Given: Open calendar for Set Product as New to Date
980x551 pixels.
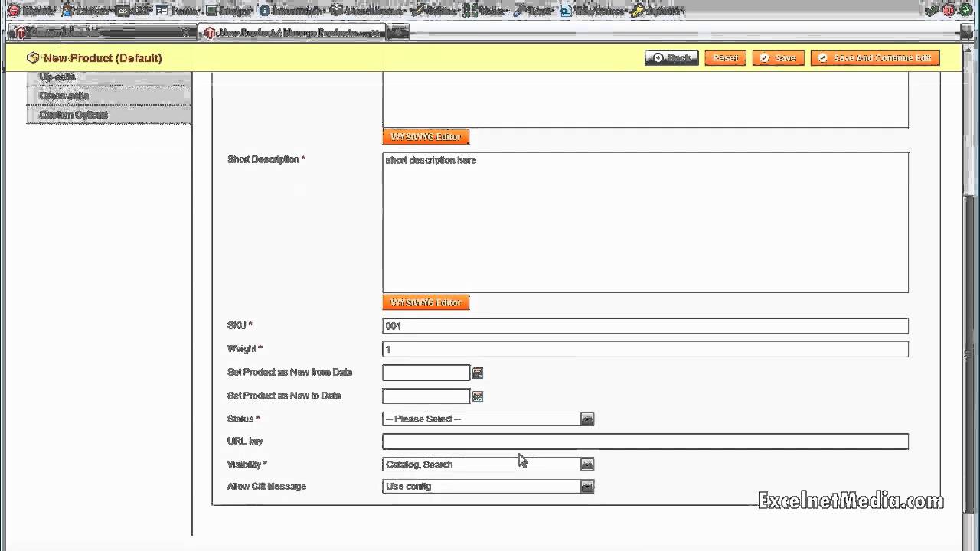Looking at the screenshot, I should tap(478, 396).
